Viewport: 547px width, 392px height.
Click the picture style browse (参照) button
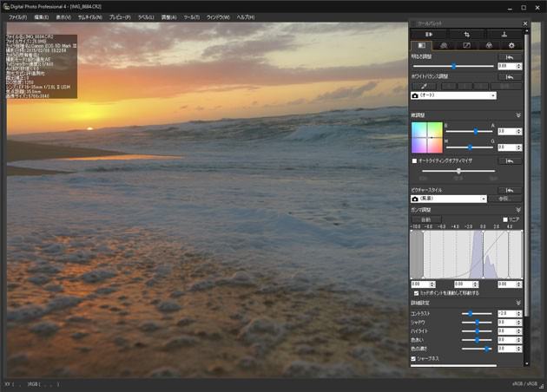pyautogui.click(x=504, y=199)
